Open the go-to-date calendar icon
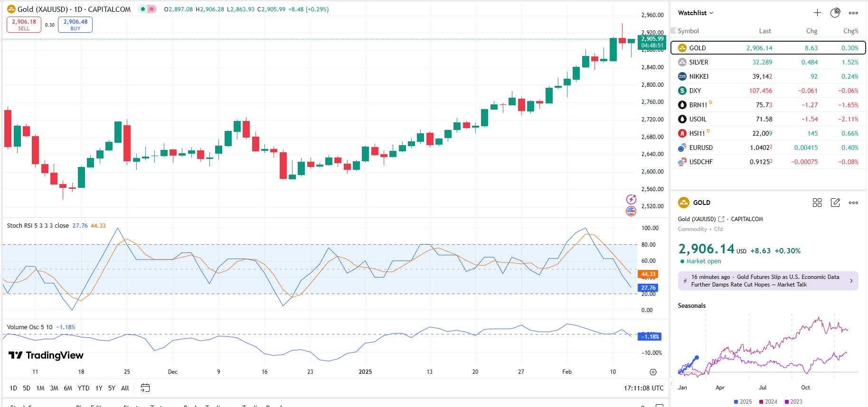The width and height of the screenshot is (868, 407). [x=145, y=388]
